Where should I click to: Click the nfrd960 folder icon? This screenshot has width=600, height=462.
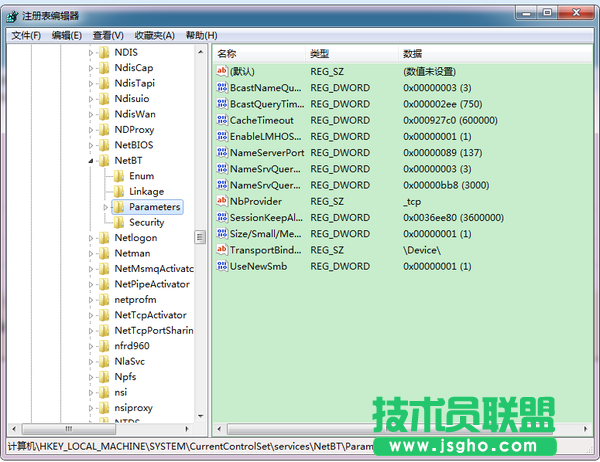(104, 346)
